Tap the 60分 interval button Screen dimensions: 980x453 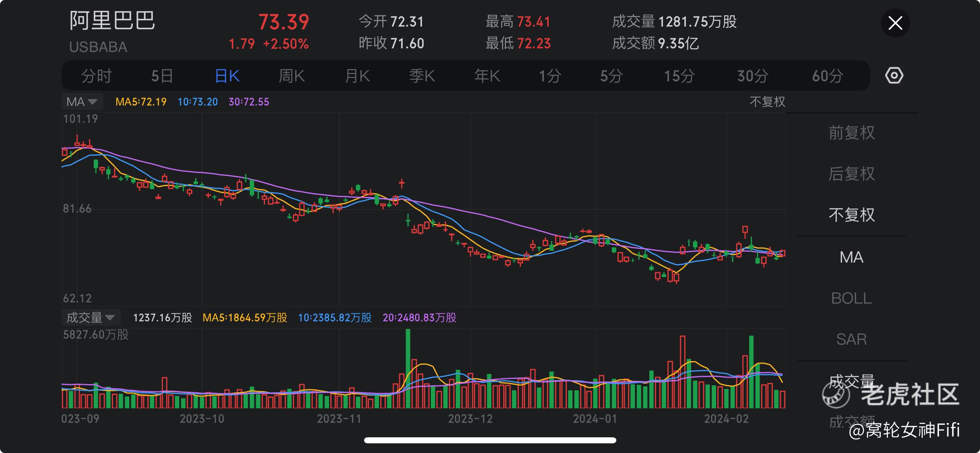[827, 76]
